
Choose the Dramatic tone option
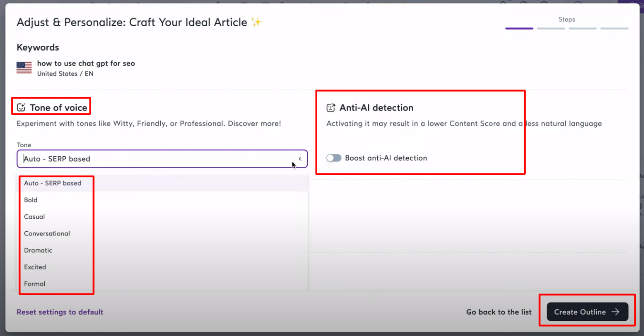coord(38,250)
